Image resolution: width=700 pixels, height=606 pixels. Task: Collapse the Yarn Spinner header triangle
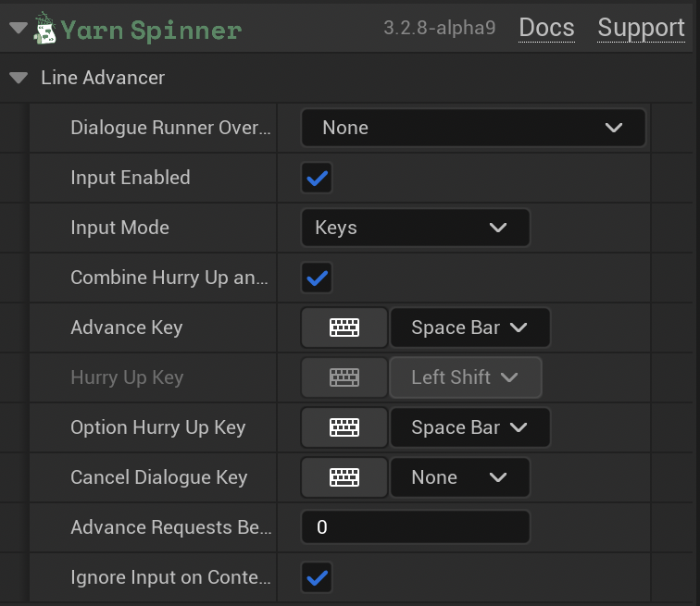point(19,28)
